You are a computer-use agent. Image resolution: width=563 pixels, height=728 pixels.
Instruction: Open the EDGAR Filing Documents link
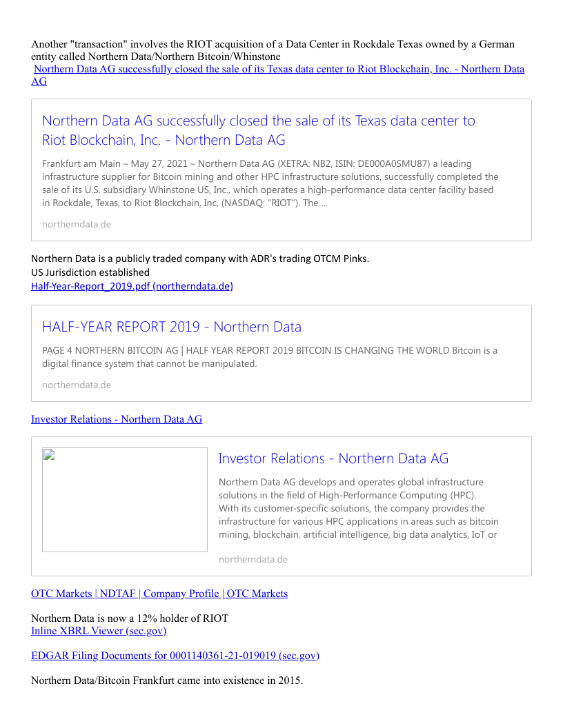[175, 656]
